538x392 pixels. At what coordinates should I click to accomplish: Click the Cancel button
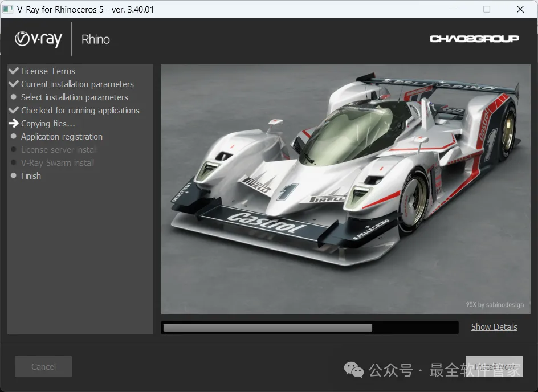(43, 366)
